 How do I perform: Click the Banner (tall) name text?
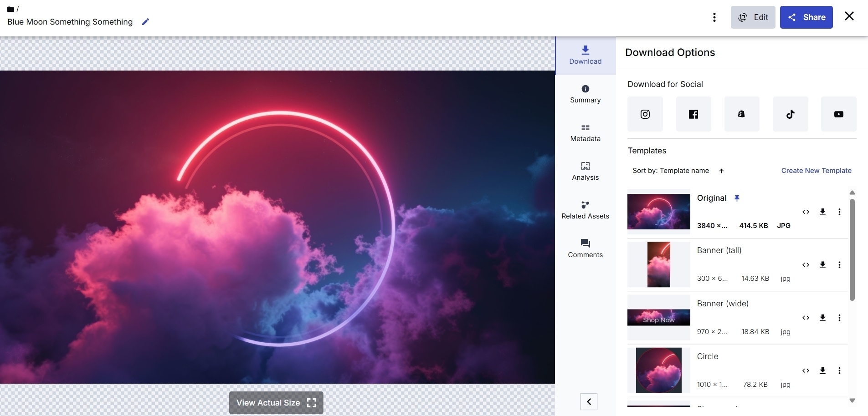click(x=719, y=250)
